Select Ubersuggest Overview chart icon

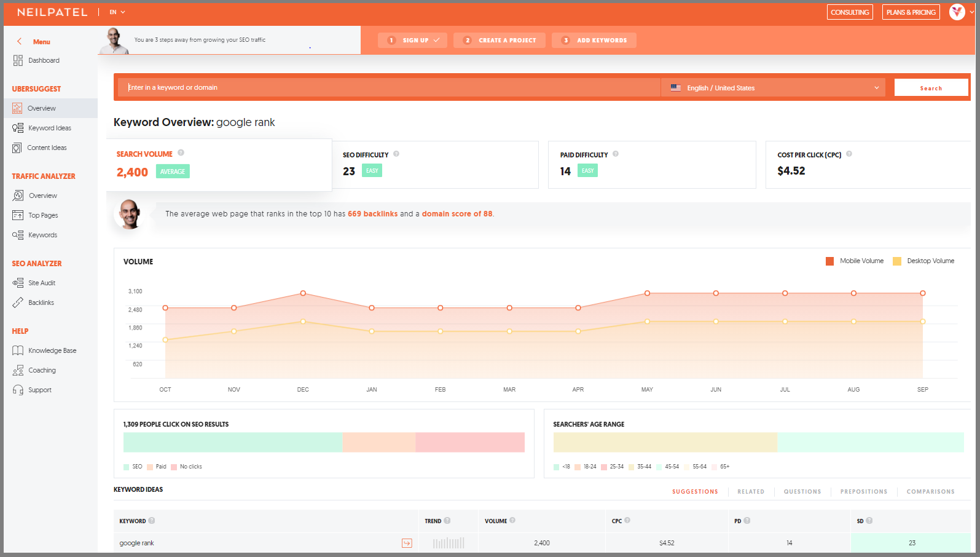point(17,108)
